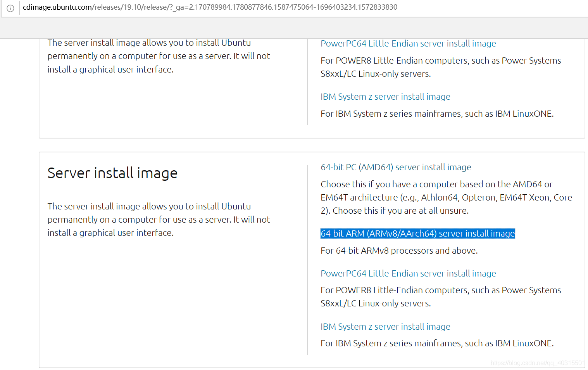Click the 'Server install image' heading

click(112, 173)
